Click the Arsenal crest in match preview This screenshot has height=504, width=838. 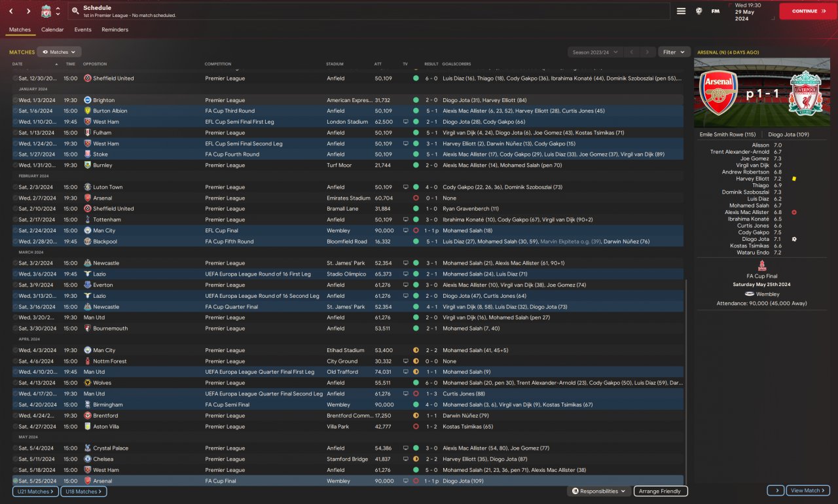(719, 93)
